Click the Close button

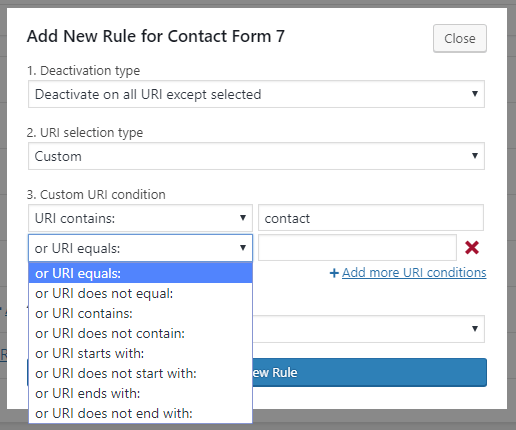(460, 39)
